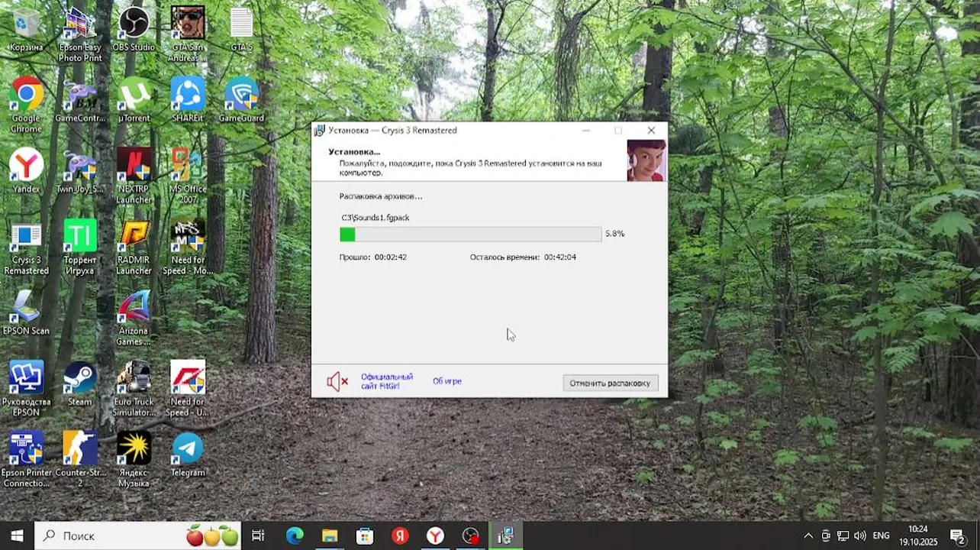Viewport: 980px width, 550px height.
Task: Click Отменить распаковку button
Action: click(x=610, y=383)
